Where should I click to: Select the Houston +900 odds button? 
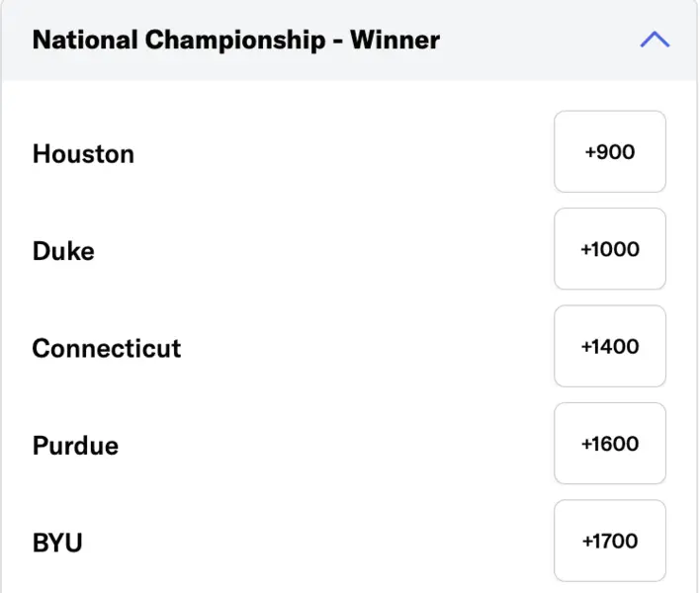pos(609,152)
